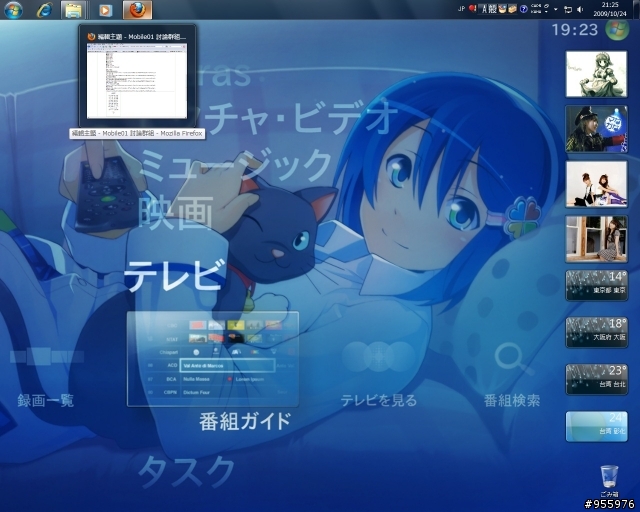
Task: Open the IME tools box icon
Action: click(x=513, y=9)
